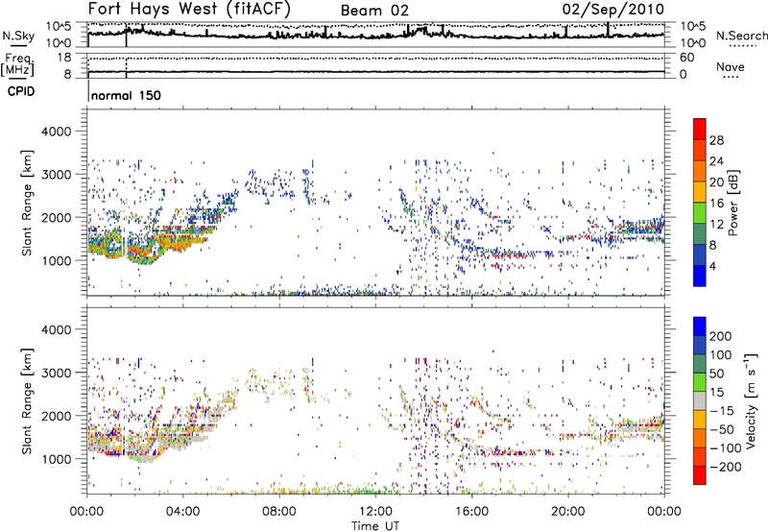This screenshot has height=532, width=768.
Task: Click the '12:00' time axis label
Action: click(375, 512)
